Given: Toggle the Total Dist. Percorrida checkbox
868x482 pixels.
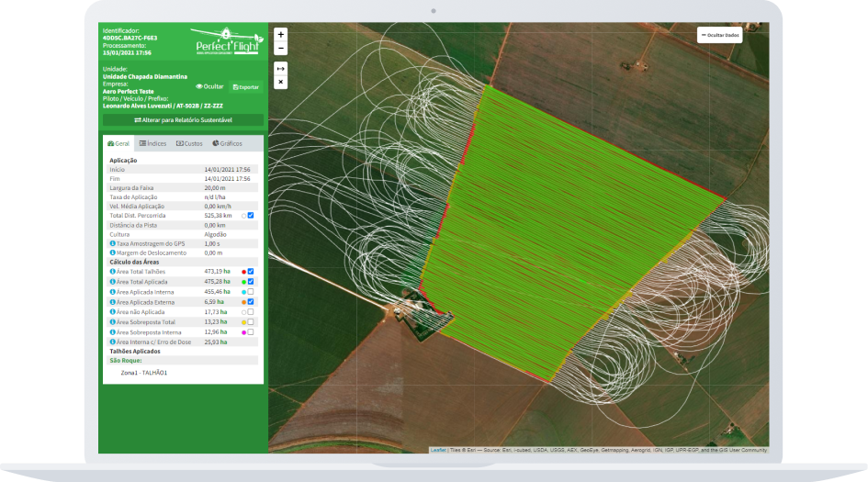Looking at the screenshot, I should point(251,215).
